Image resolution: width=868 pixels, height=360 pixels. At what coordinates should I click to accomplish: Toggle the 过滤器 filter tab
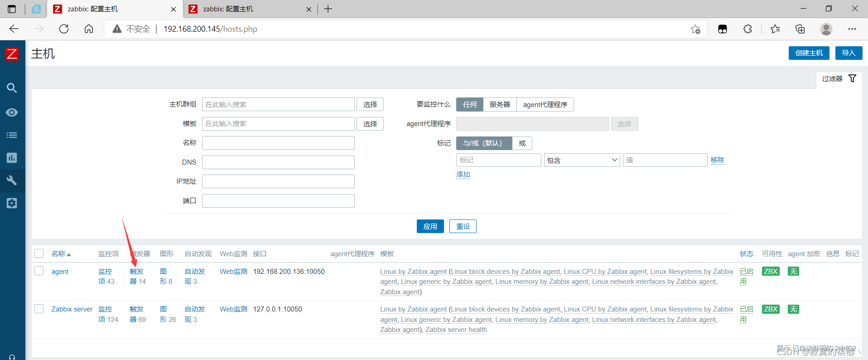(x=839, y=79)
